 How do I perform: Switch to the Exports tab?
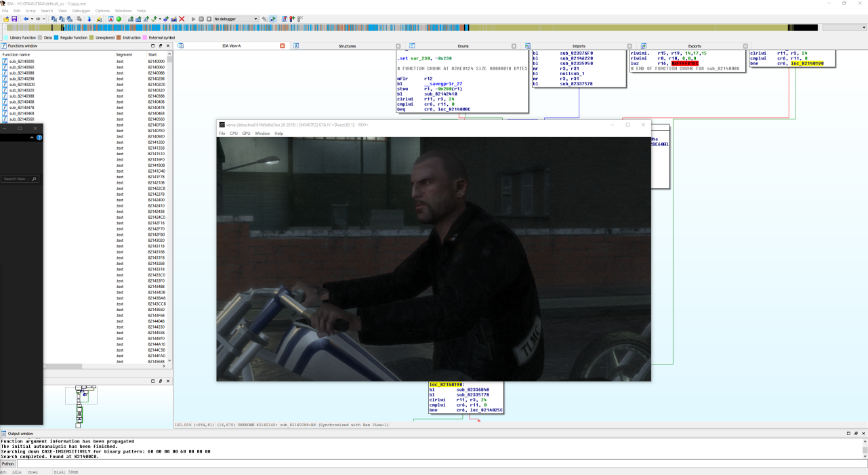[x=695, y=46]
